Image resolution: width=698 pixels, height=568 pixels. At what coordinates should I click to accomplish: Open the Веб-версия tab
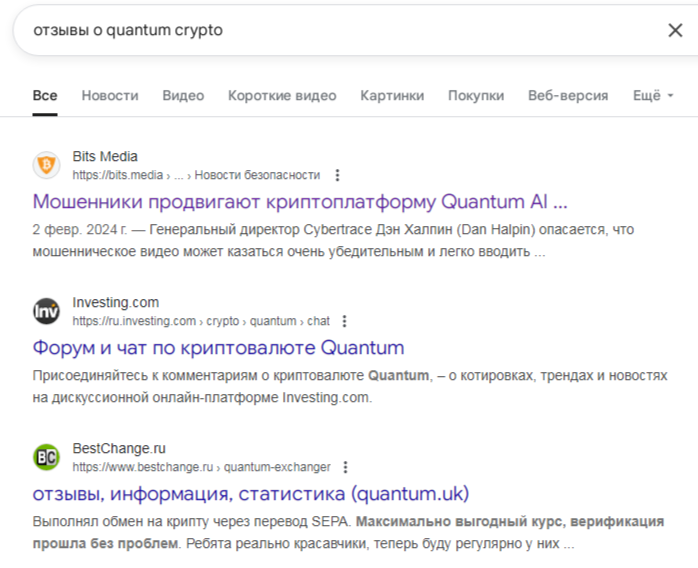coord(568,96)
